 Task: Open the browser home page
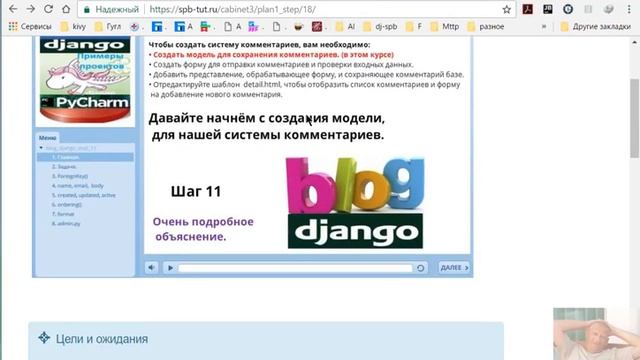point(66,9)
